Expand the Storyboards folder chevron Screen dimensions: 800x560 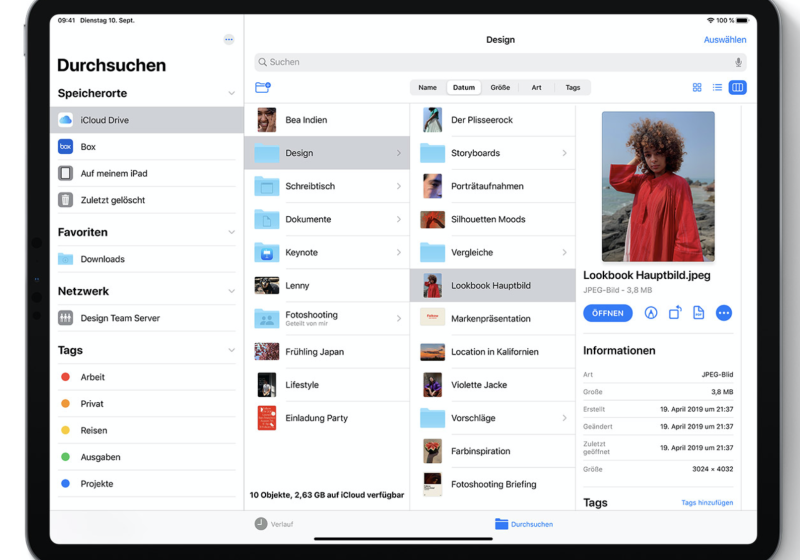564,153
